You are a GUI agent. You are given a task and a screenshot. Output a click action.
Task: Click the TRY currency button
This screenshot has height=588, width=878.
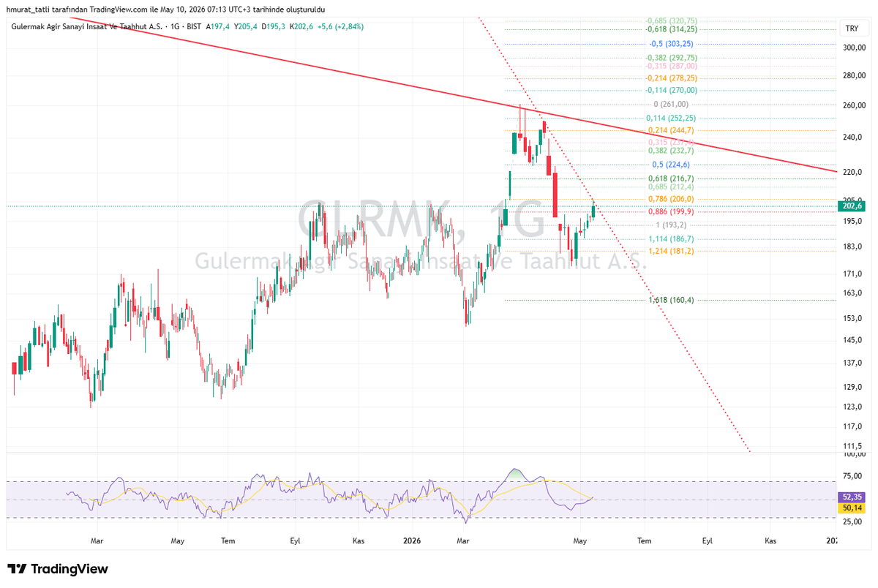tap(852, 29)
